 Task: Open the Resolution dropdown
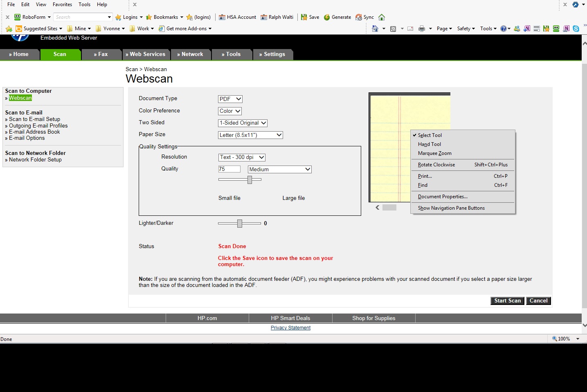click(242, 157)
